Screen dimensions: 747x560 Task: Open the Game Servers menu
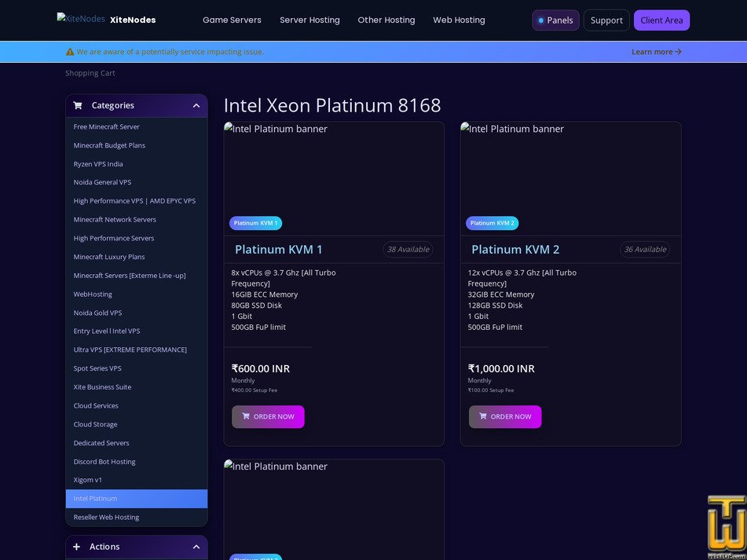pos(232,20)
